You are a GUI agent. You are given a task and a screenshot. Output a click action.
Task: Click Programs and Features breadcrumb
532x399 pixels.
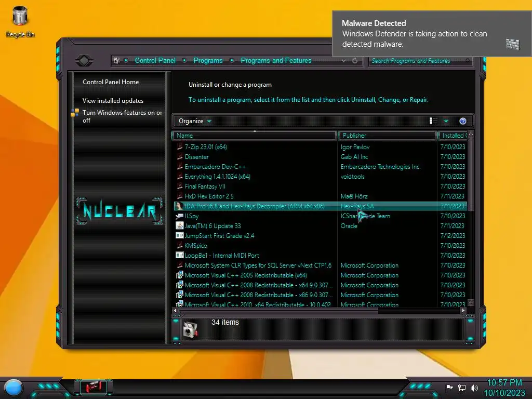click(276, 60)
